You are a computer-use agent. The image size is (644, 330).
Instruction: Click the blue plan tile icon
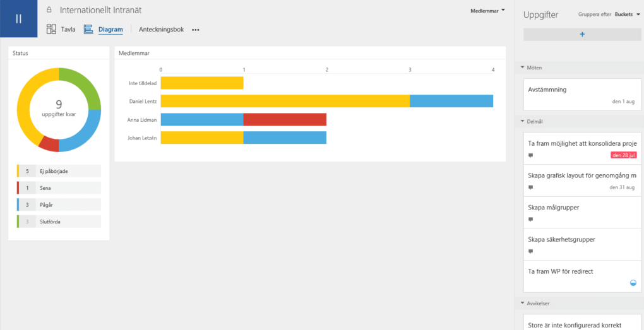pyautogui.click(x=18, y=18)
